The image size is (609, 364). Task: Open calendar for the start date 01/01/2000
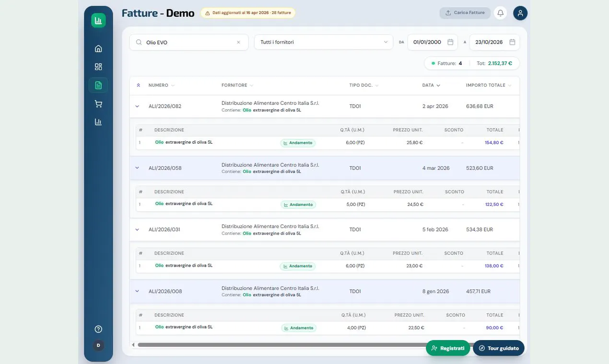450,42
